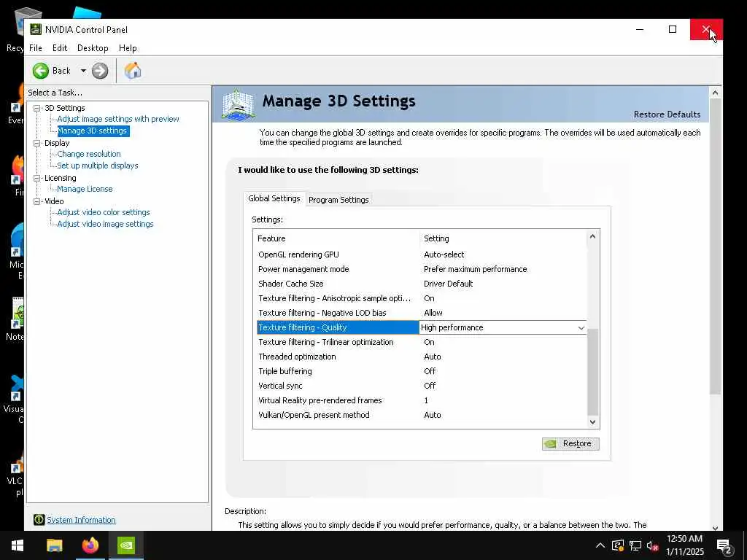Collapse the 3D Settings tree node
This screenshot has width=747, height=560.
pos(36,108)
